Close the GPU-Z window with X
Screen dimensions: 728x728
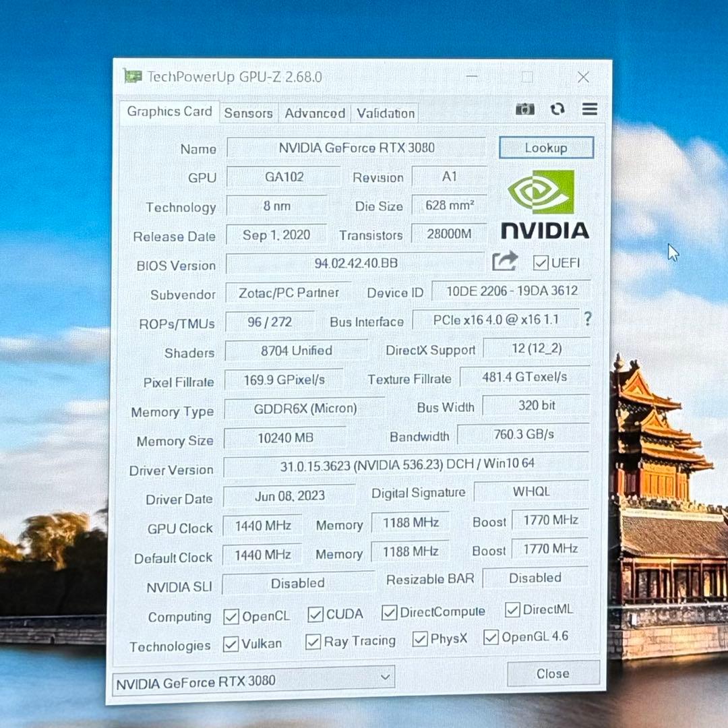(x=583, y=78)
